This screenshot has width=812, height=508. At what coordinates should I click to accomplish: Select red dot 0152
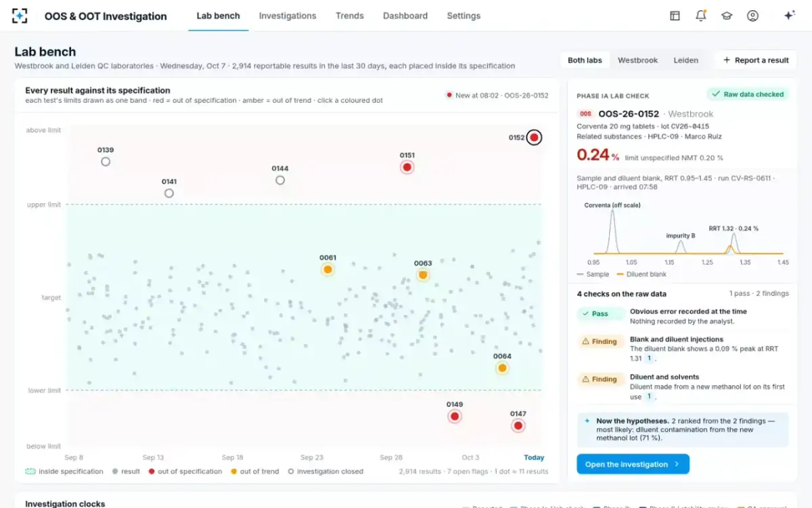pos(534,137)
